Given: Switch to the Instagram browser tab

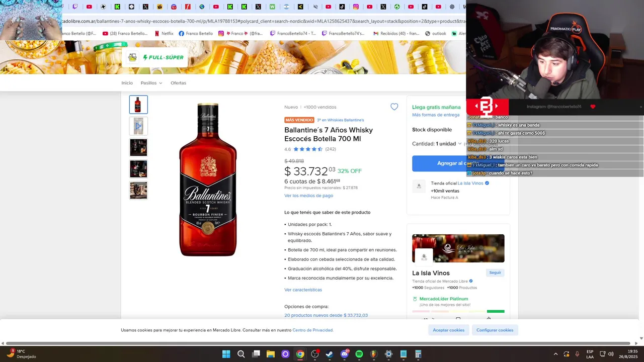Looking at the screenshot, I should tap(356, 7).
